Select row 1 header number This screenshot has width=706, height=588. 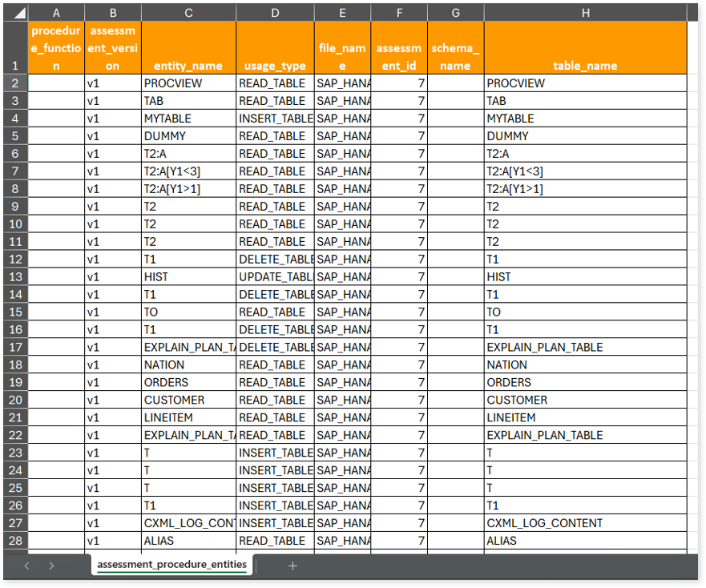tap(15, 66)
